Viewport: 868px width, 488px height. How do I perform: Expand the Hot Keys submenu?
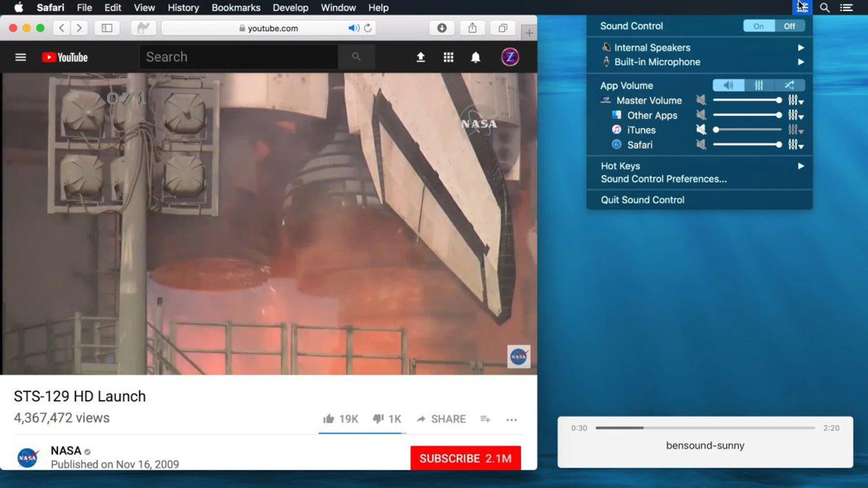(x=800, y=166)
